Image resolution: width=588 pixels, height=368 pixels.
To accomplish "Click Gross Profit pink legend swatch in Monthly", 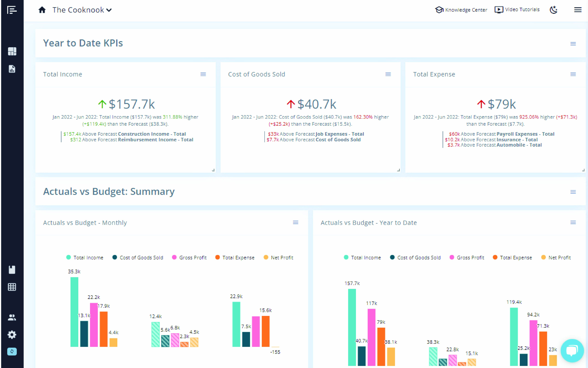I will click(x=174, y=258).
